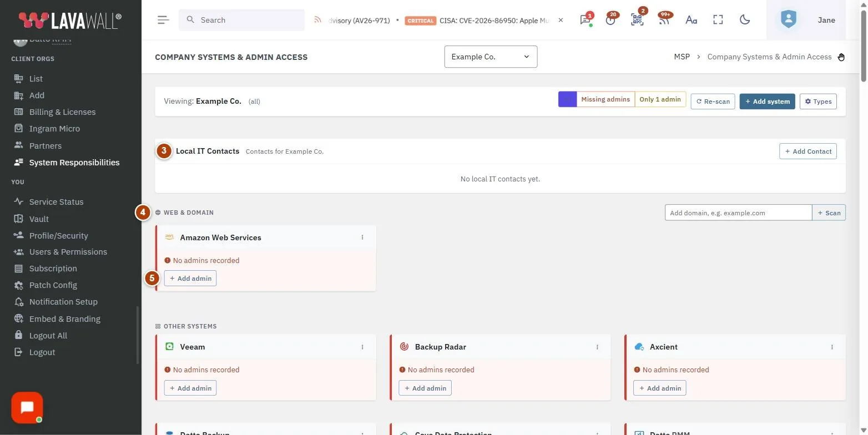Image resolution: width=868 pixels, height=435 pixels.
Task: Click the LavaWall logo
Action: coord(70,20)
